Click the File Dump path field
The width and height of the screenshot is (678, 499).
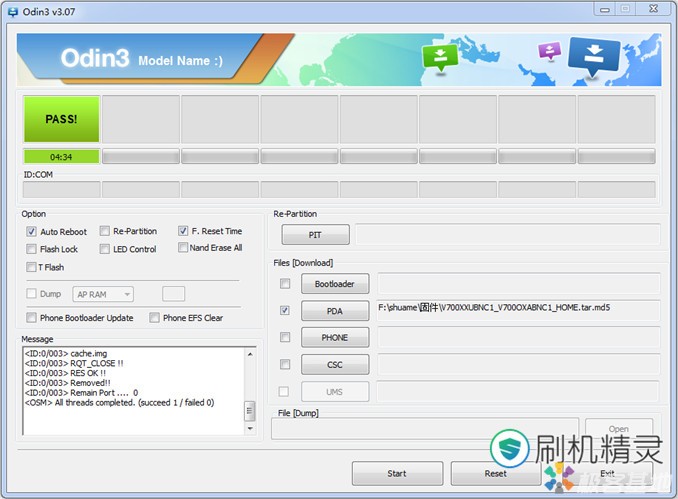click(425, 429)
